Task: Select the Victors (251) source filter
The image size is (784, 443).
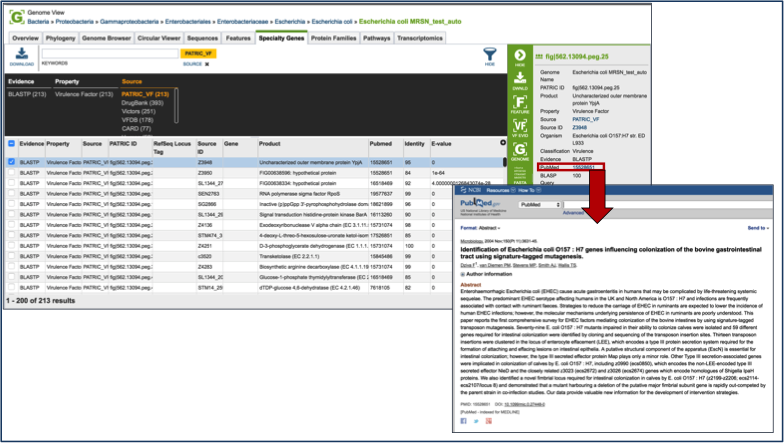Action: pyautogui.click(x=138, y=112)
